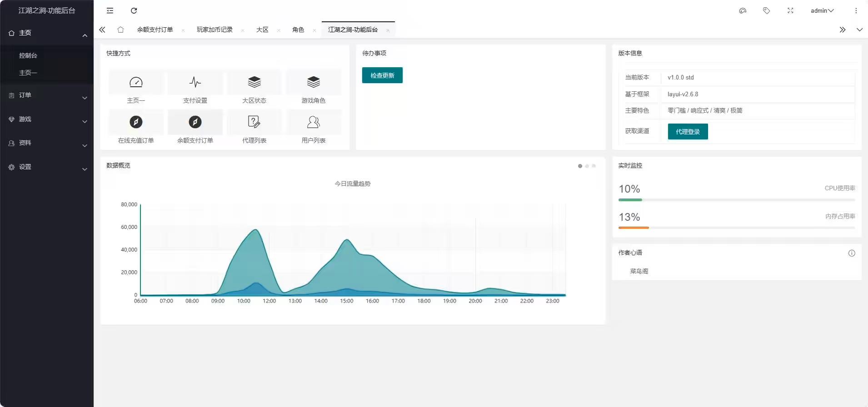Click the 代理登录 button
The width and height of the screenshot is (868, 407).
(x=688, y=132)
